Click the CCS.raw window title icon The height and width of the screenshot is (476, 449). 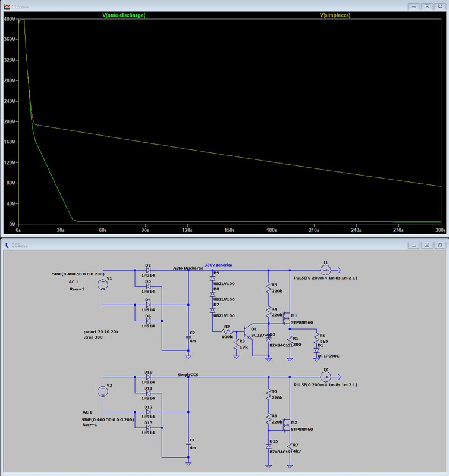(7, 7)
